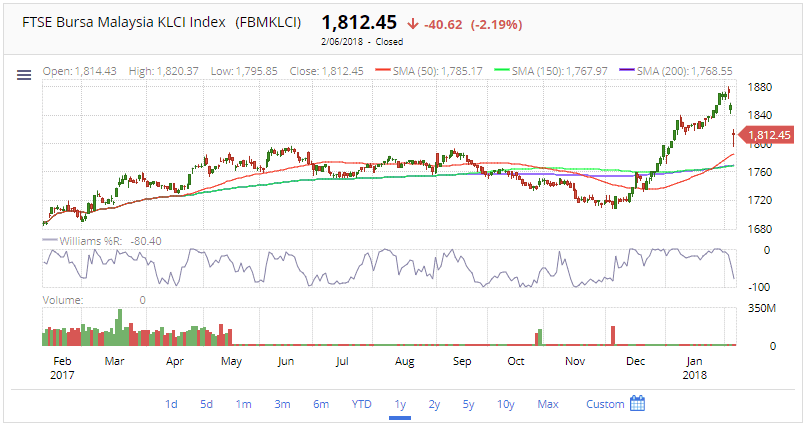Screen dimensions: 807x428
Task: Select the active 1y range tab
Action: pos(400,404)
